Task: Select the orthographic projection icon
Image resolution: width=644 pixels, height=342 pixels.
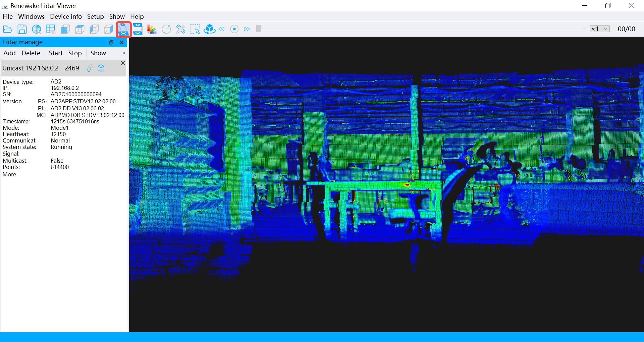Action: 138,29
